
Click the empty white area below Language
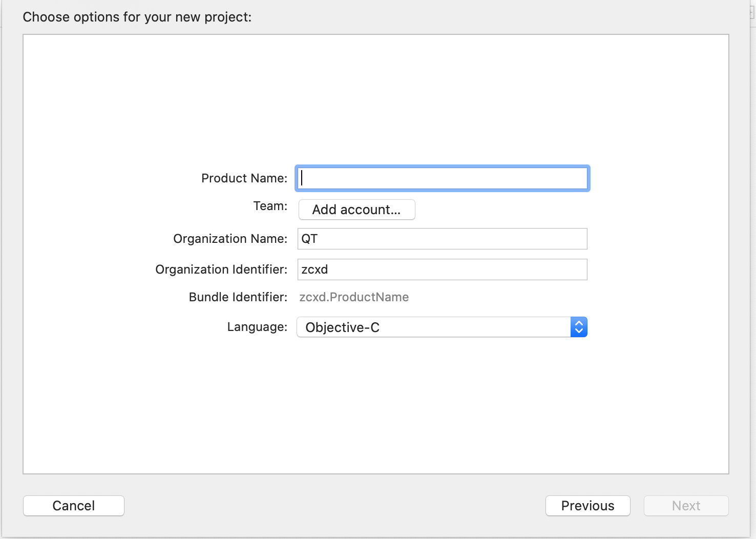coord(376,405)
